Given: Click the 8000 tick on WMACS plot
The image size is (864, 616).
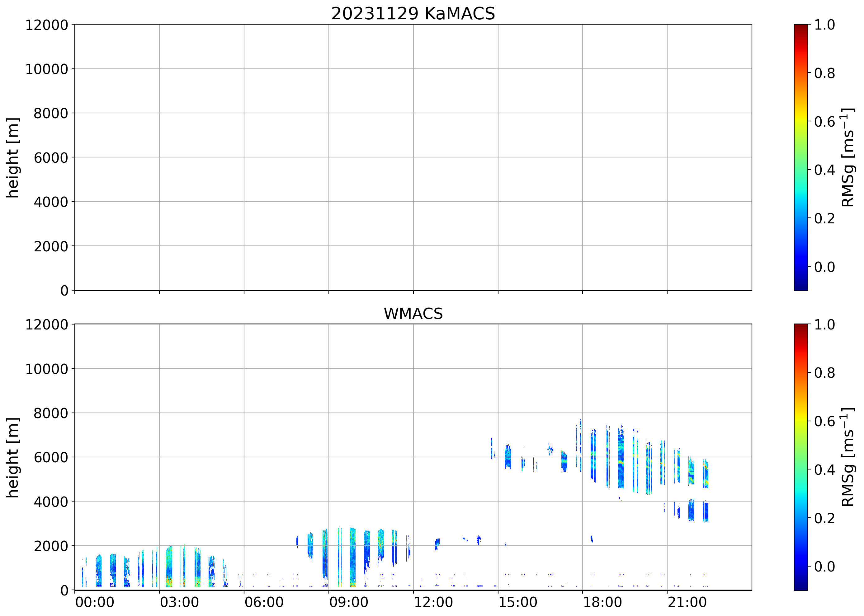Looking at the screenshot, I should (x=50, y=413).
